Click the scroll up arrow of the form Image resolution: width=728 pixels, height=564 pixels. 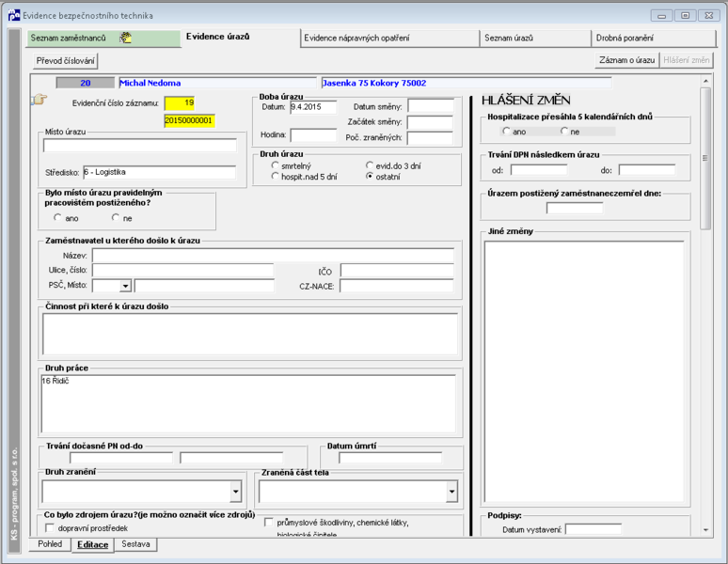coord(705,81)
